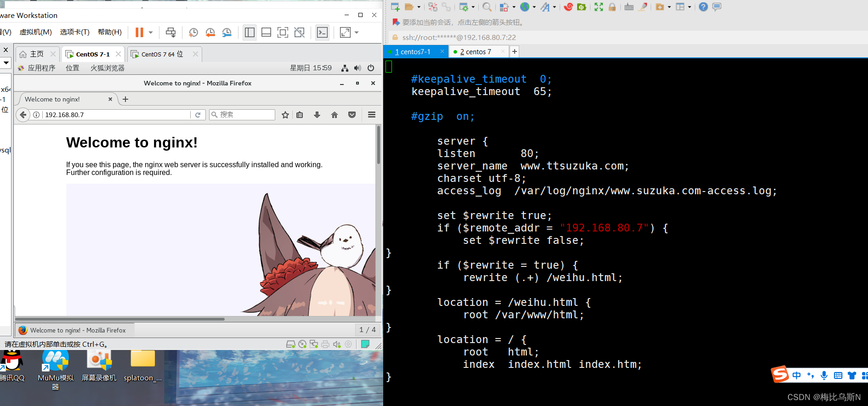
Task: Click the 1 / 4 workspace switcher
Action: click(x=368, y=330)
